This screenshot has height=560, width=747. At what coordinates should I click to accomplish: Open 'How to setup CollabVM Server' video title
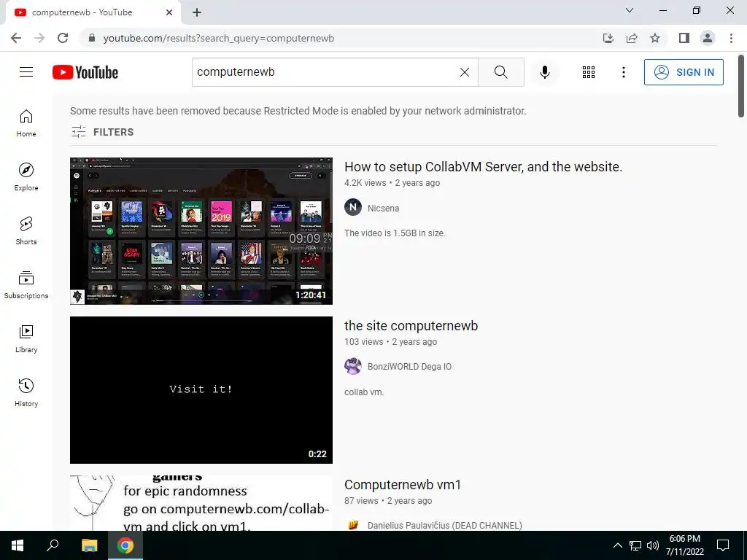(483, 167)
